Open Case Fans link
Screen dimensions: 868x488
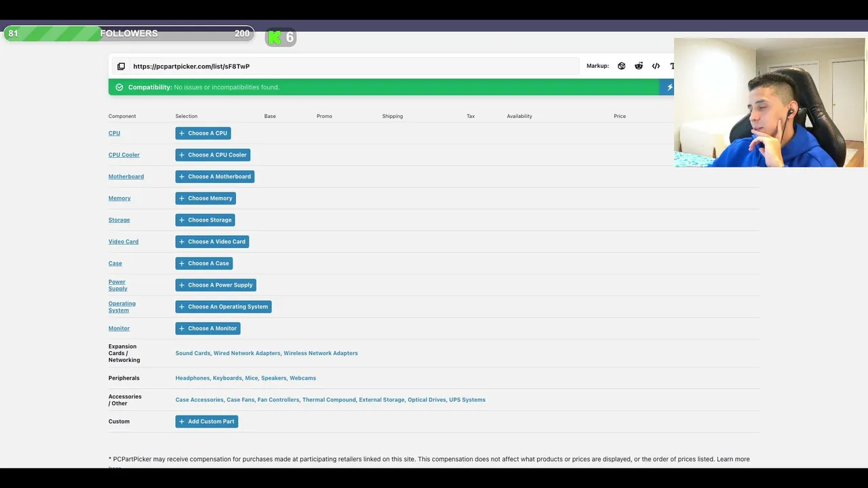click(241, 400)
